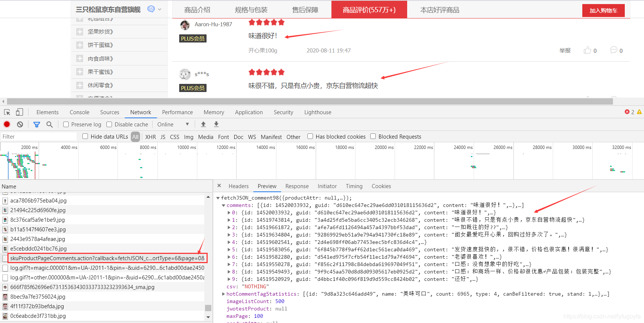Stop network recording with red button
Screen dimensions: 644x323
[x=7, y=124]
